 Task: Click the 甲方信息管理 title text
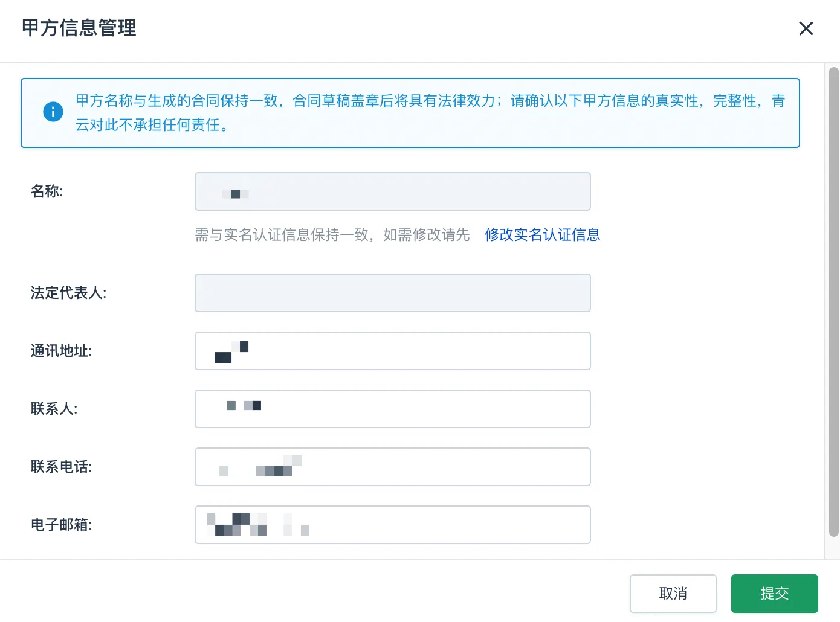coord(79,28)
